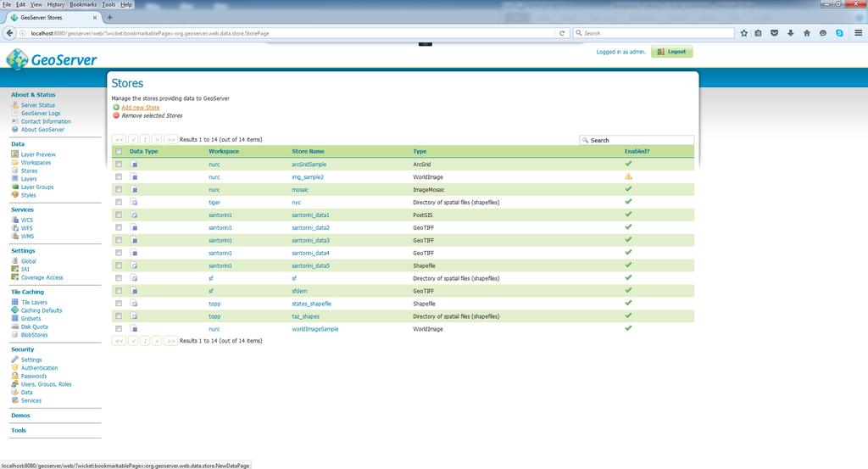Click the Logout button
The width and height of the screenshot is (868, 469).
[671, 52]
